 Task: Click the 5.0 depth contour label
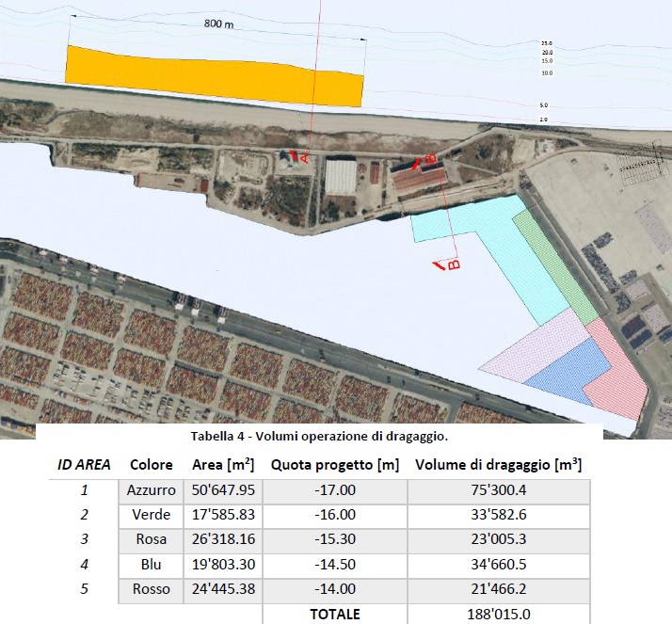coord(544,105)
